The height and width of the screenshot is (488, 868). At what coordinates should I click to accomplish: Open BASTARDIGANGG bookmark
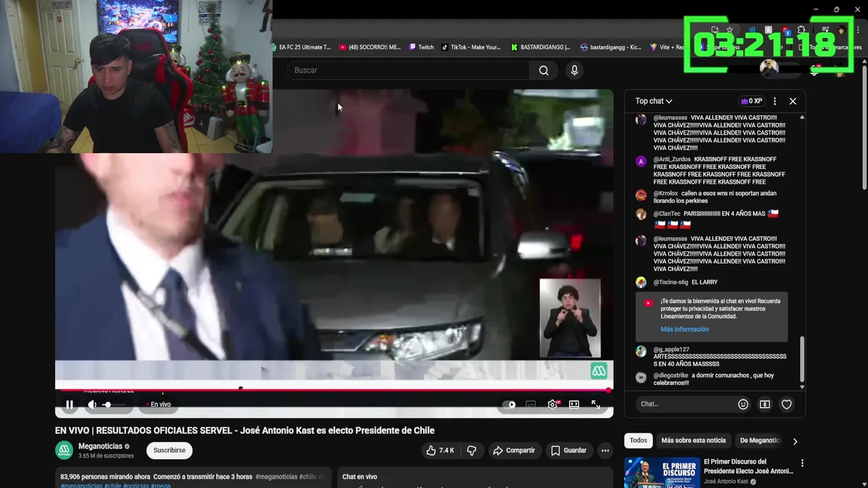click(x=540, y=47)
